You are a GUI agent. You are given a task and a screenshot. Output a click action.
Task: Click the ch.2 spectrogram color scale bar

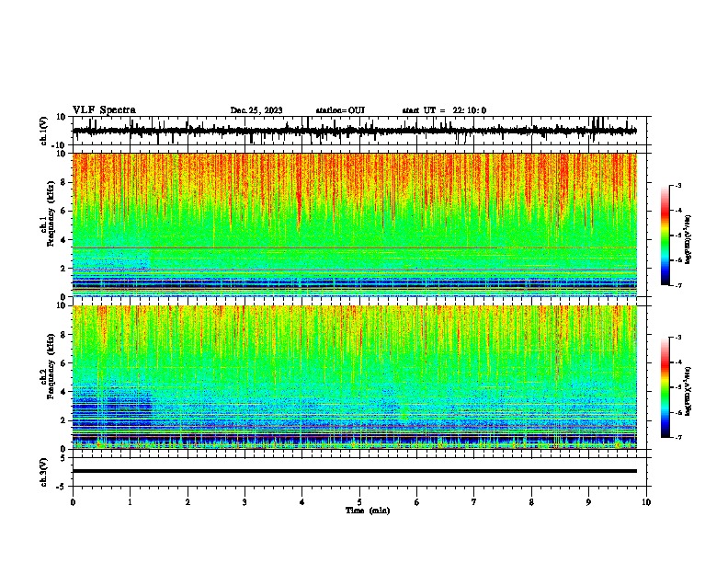point(665,387)
